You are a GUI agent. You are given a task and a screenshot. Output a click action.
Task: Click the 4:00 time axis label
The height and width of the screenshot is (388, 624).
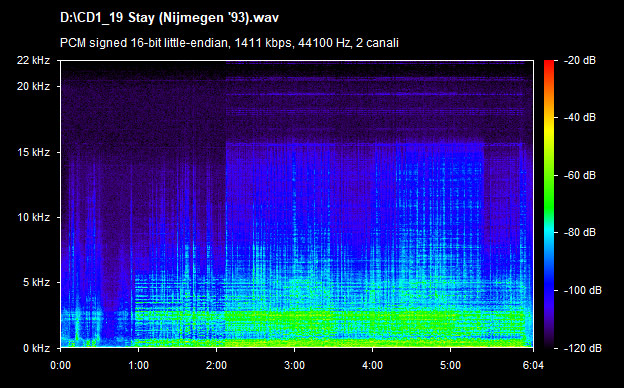click(x=372, y=365)
